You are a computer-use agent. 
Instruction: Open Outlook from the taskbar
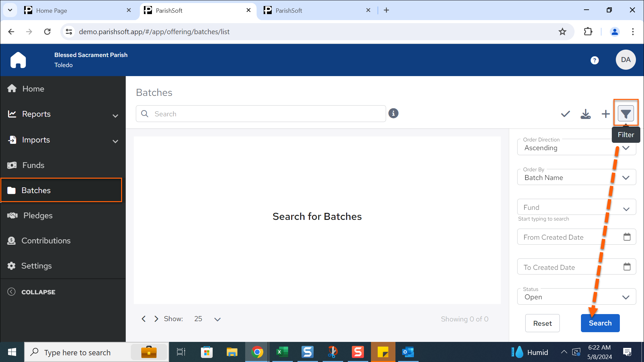(408, 352)
